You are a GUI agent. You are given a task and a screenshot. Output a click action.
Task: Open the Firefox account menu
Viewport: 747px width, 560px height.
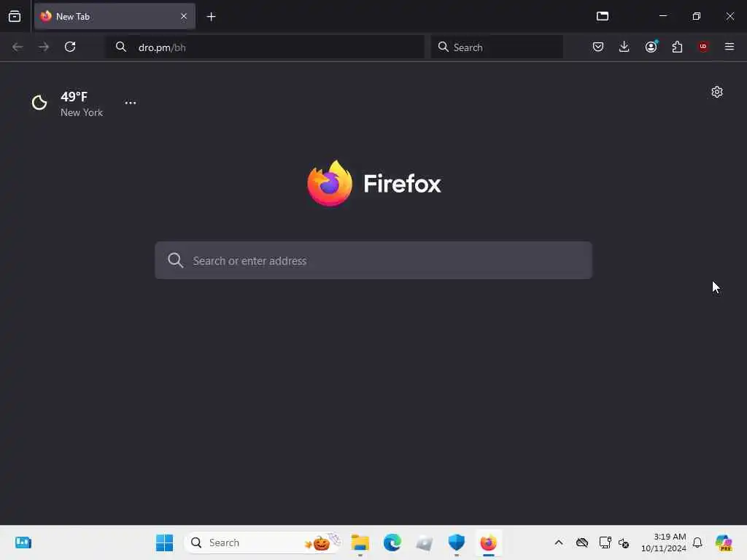click(x=651, y=47)
